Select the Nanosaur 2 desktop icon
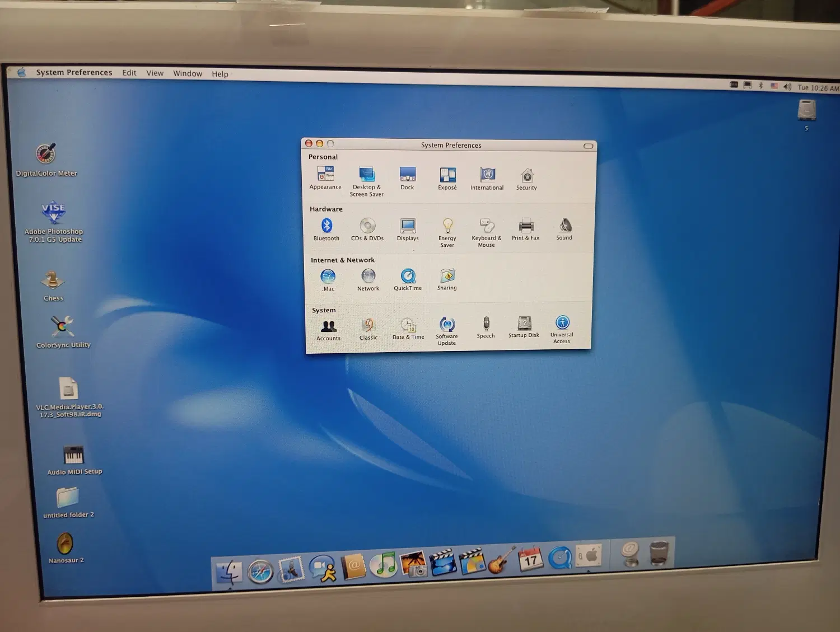 pos(66,547)
